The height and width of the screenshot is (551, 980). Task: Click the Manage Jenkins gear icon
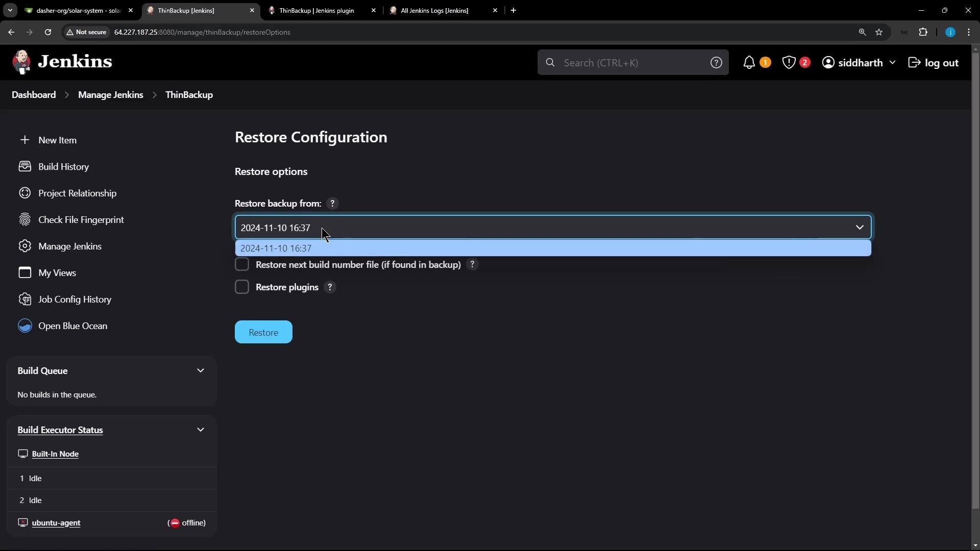pos(24,246)
